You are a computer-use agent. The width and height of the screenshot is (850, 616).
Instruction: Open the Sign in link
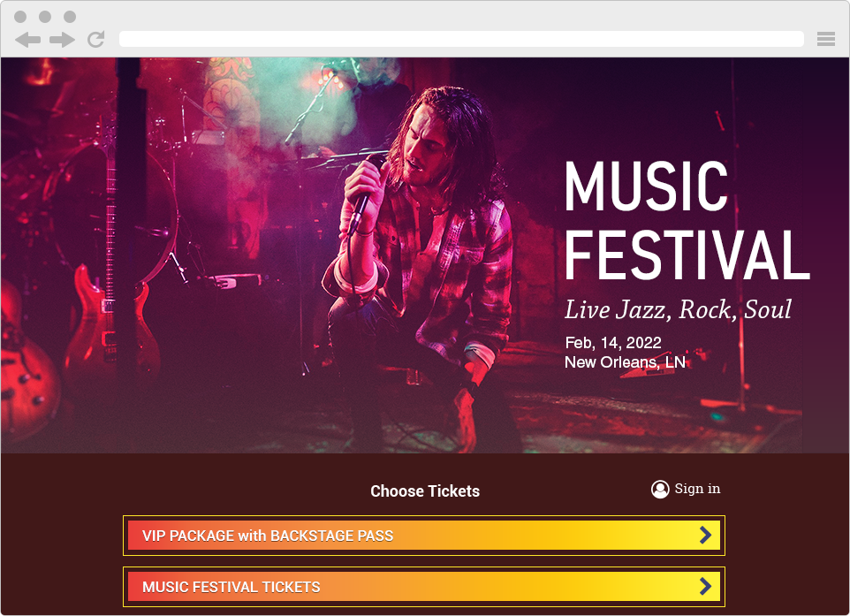coord(697,489)
